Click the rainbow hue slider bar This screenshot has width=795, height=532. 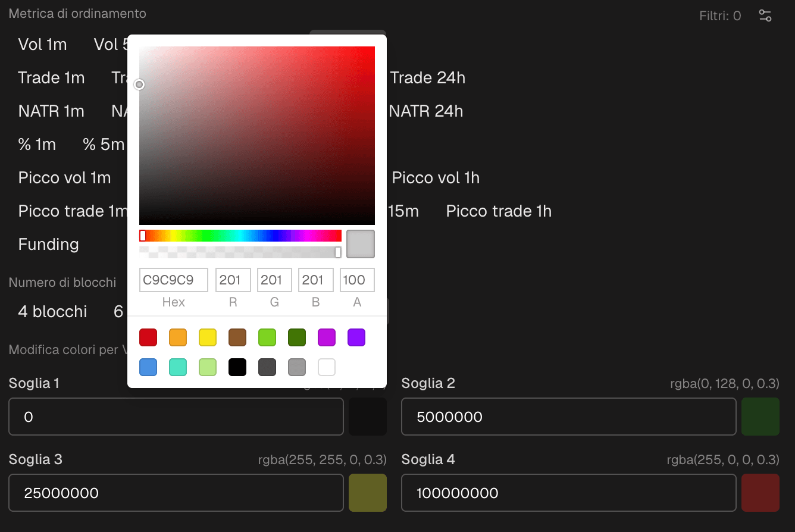[x=240, y=236]
